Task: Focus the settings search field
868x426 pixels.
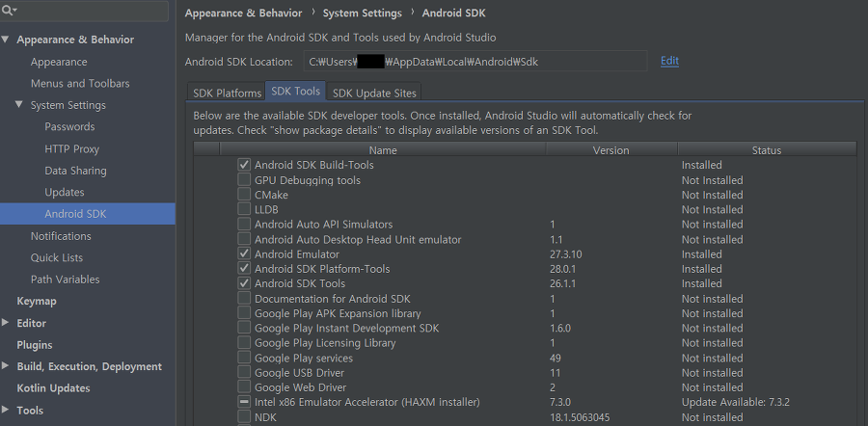Action: 85,11
